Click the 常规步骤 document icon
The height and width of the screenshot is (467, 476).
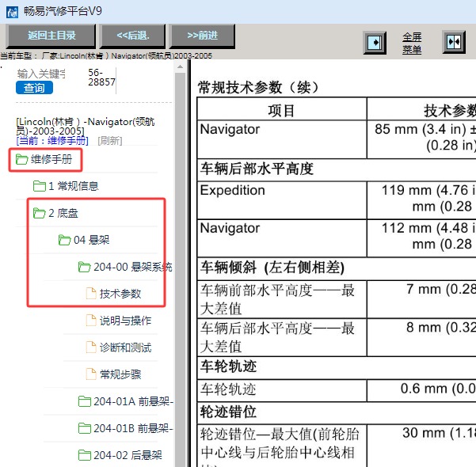(x=91, y=374)
